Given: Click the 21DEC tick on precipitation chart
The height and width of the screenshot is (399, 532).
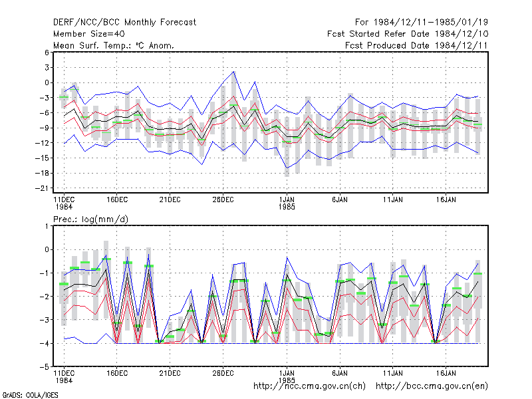Looking at the screenshot, I should [x=170, y=373].
